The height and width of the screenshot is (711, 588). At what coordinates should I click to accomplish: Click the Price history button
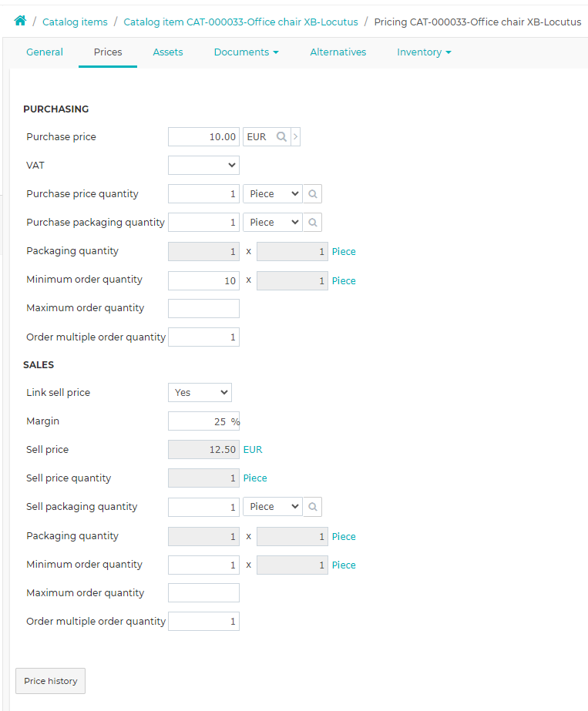pyautogui.click(x=50, y=681)
